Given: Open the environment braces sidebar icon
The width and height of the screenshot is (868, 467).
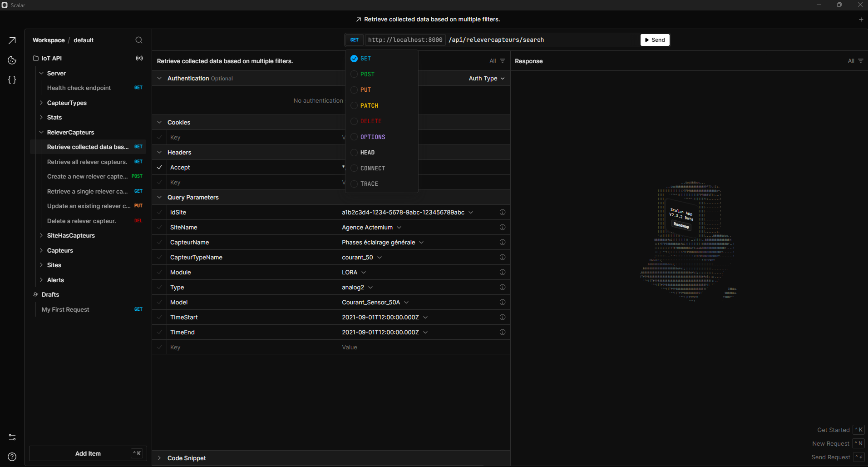Looking at the screenshot, I should pyautogui.click(x=12, y=79).
